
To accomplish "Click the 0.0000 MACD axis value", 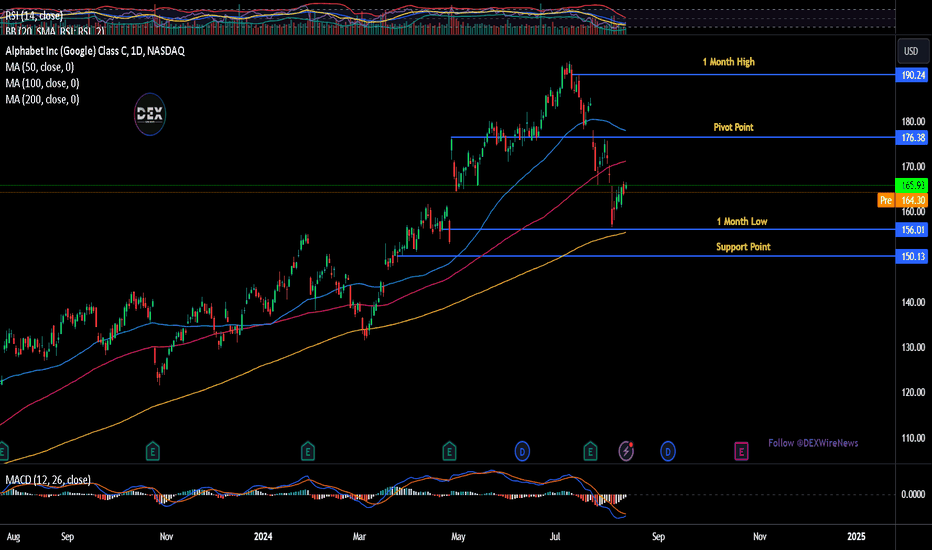I will tap(913, 494).
